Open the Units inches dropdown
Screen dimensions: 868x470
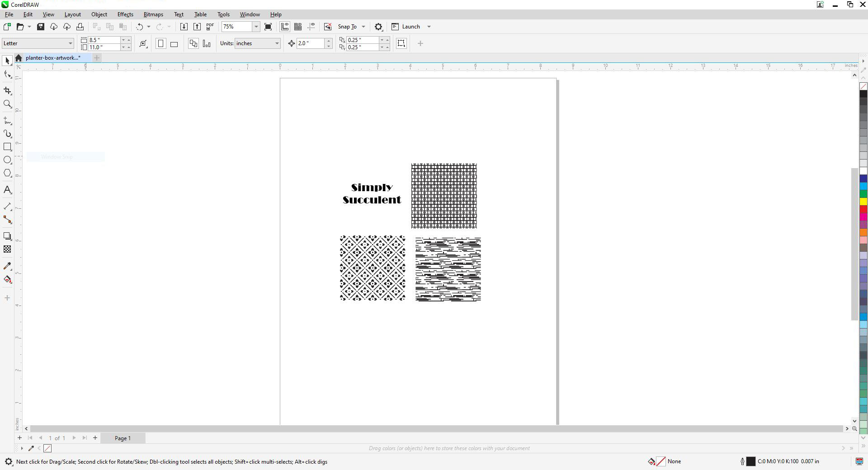[x=277, y=43]
